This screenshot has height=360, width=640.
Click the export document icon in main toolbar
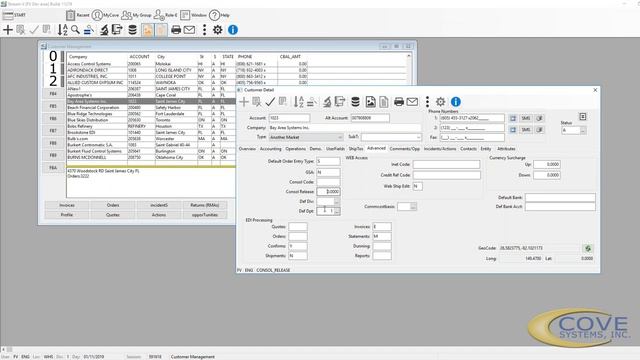[117, 30]
